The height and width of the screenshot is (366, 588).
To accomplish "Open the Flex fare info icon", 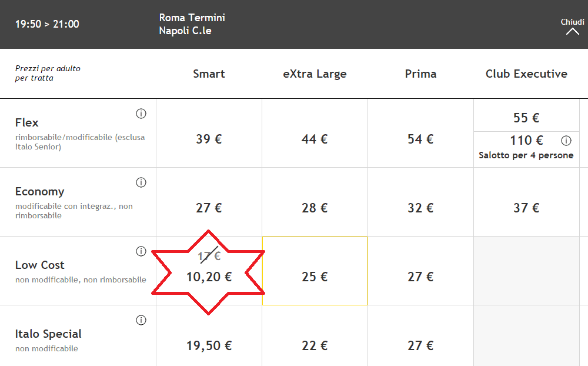I will click(x=141, y=114).
